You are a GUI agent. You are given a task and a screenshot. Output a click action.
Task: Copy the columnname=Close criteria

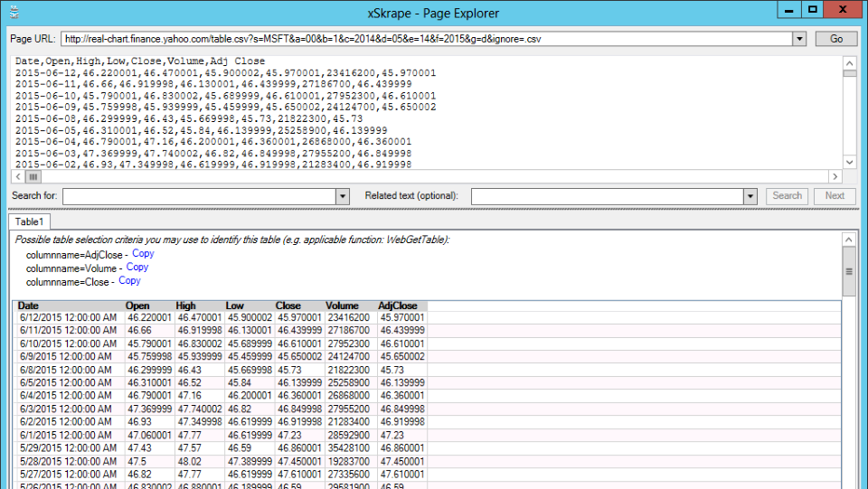129,280
